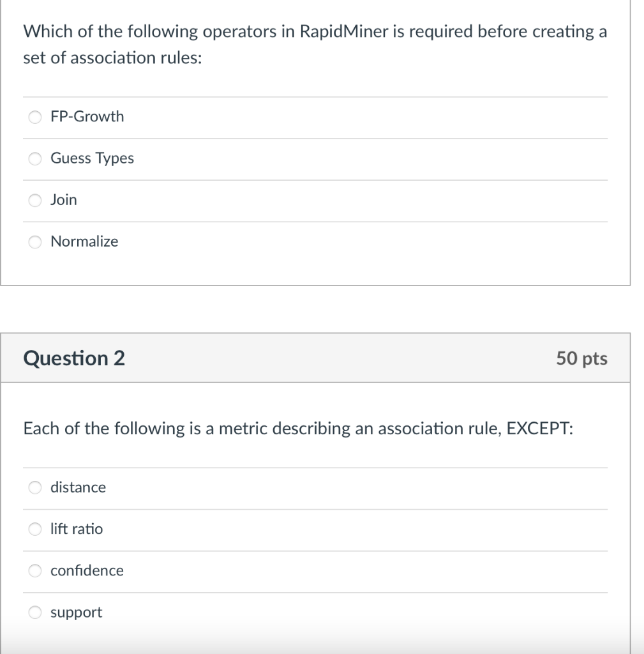The width and height of the screenshot is (644, 654).
Task: Click the FP-Growth radio circle
Action: (x=34, y=116)
